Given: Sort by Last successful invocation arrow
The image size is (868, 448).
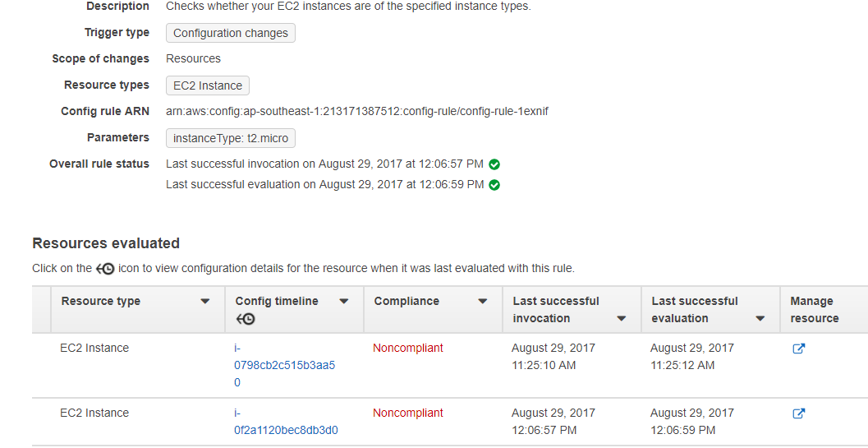Looking at the screenshot, I should click(x=622, y=319).
